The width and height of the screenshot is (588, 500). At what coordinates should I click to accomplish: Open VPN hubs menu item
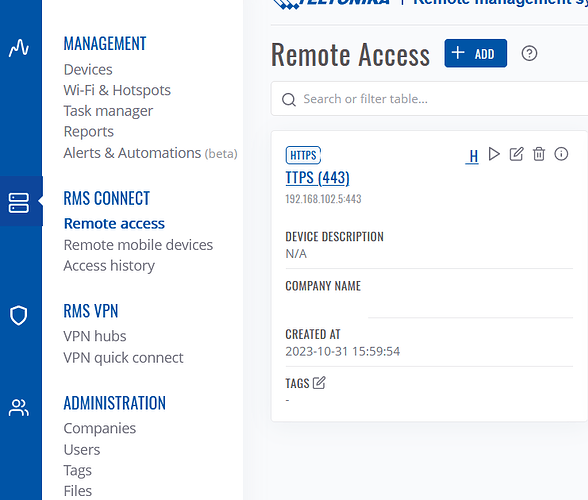[x=95, y=336]
